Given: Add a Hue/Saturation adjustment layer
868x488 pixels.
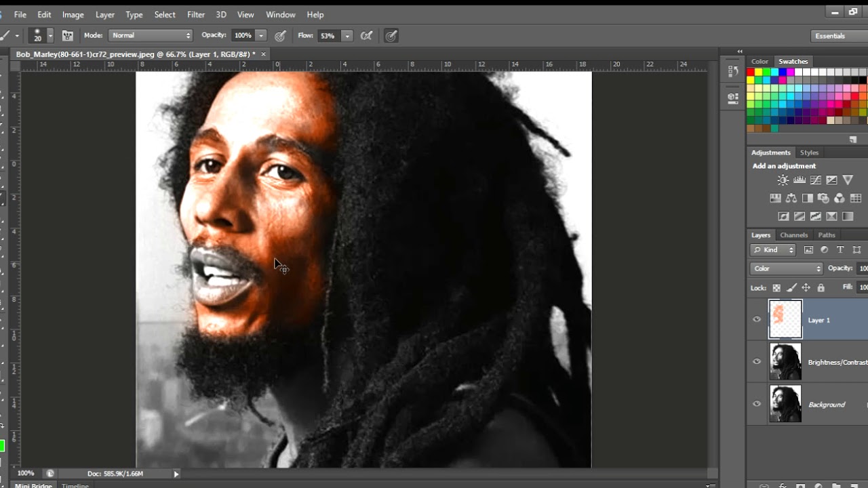Looking at the screenshot, I should point(775,199).
